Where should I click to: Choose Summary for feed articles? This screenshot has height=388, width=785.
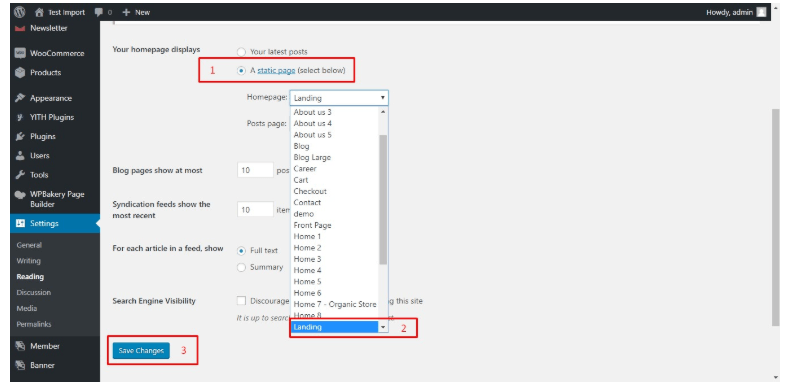point(241,267)
